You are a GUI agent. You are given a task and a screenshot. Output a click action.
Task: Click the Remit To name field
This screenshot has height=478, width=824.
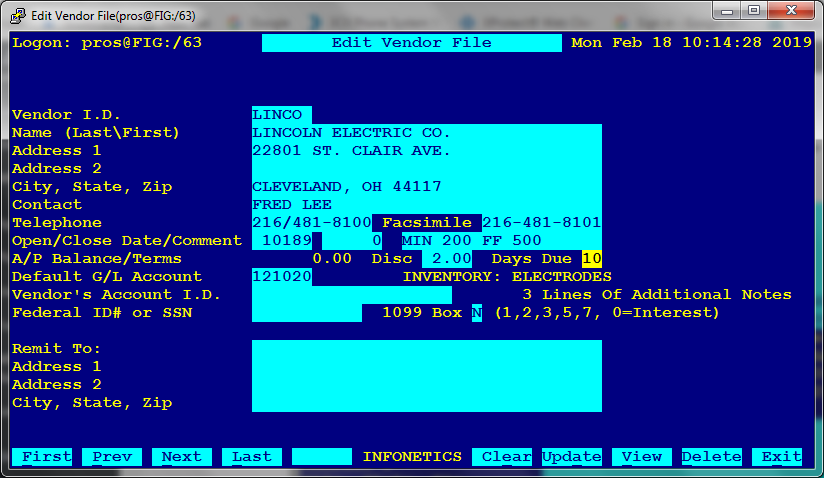427,349
